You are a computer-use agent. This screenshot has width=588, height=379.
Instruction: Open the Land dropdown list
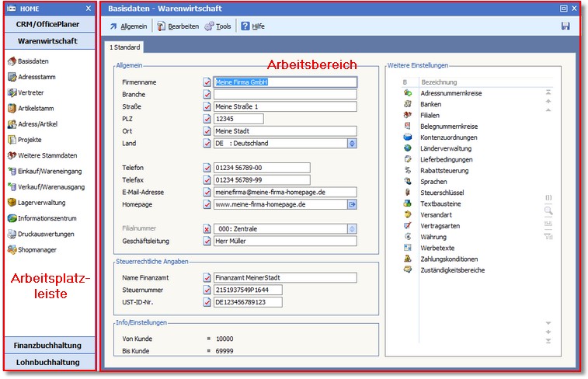coord(352,144)
